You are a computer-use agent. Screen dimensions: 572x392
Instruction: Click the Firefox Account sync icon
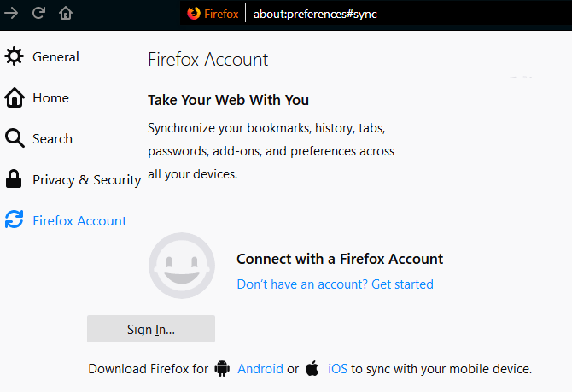15,220
